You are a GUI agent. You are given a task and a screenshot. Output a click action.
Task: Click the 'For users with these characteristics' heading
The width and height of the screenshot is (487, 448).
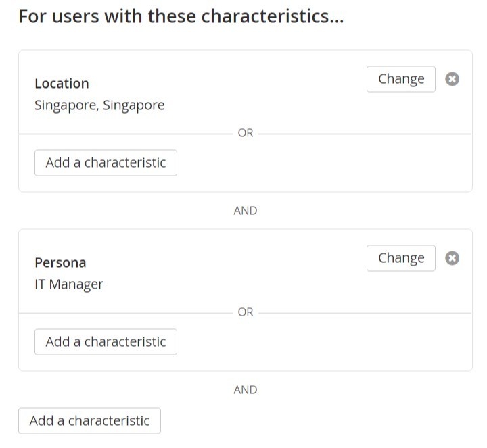click(181, 17)
